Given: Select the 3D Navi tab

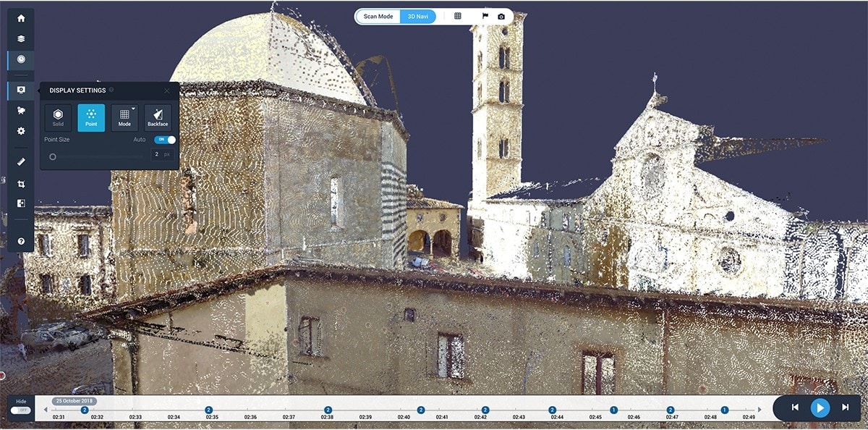Looking at the screenshot, I should point(418,16).
